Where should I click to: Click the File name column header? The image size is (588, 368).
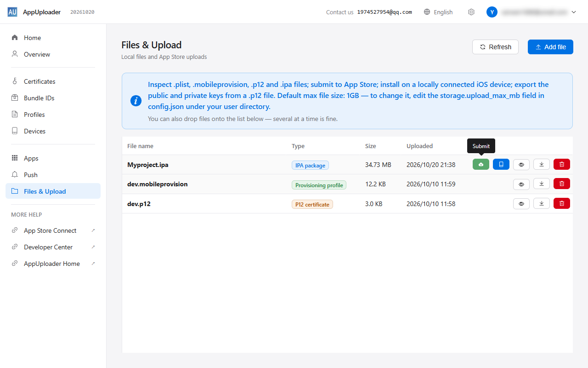[x=140, y=146]
